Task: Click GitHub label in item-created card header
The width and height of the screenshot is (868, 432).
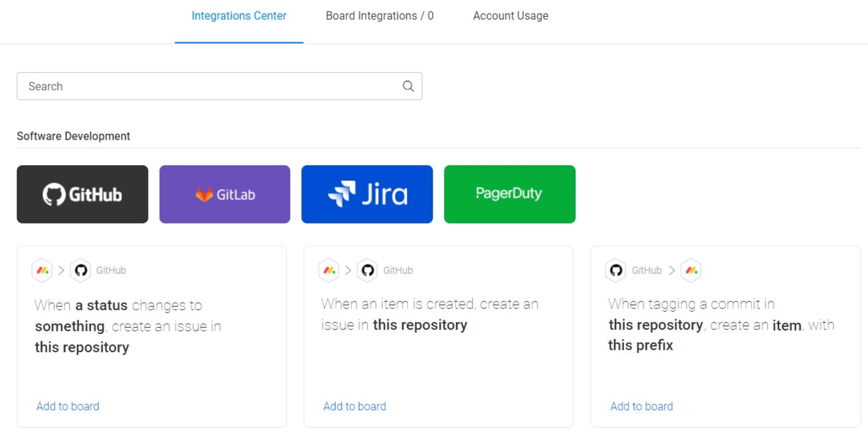Action: point(398,271)
